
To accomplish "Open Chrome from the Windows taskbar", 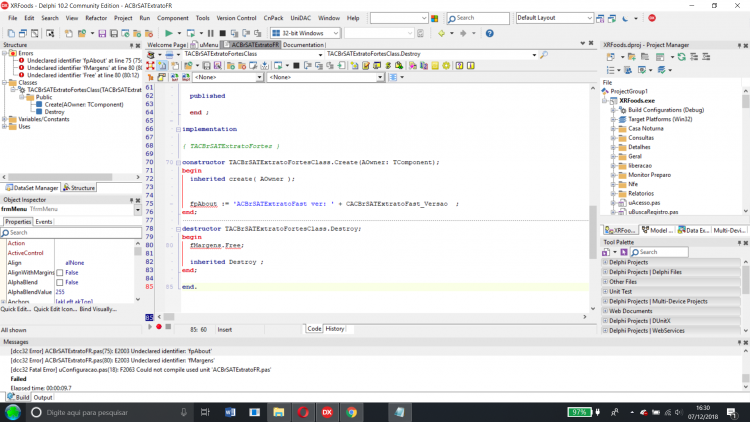I will coord(352,412).
